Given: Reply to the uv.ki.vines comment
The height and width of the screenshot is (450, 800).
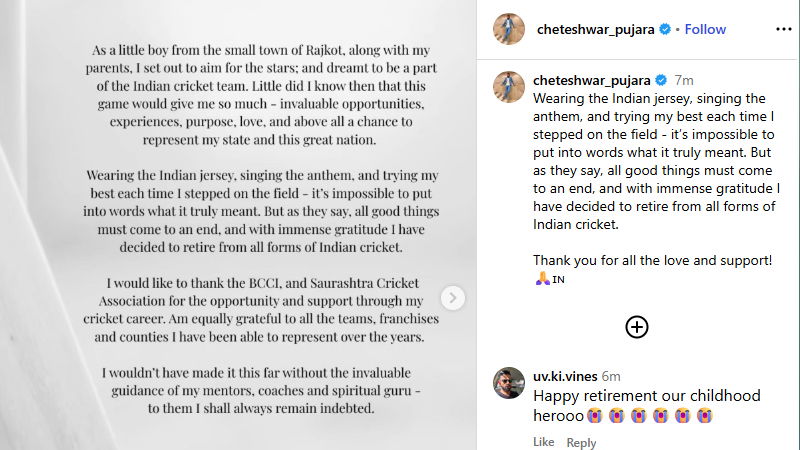Looking at the screenshot, I should coord(581,442).
